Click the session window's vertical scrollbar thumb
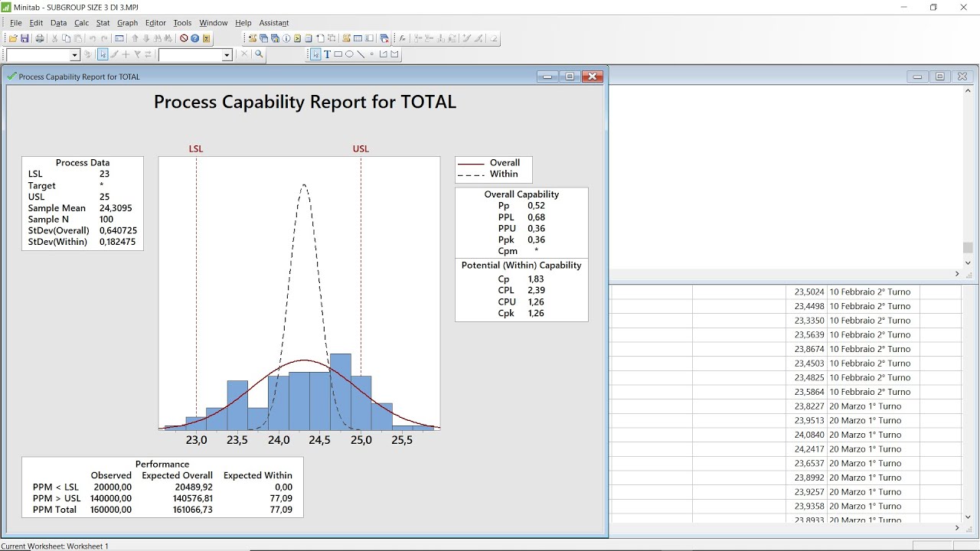 968,248
